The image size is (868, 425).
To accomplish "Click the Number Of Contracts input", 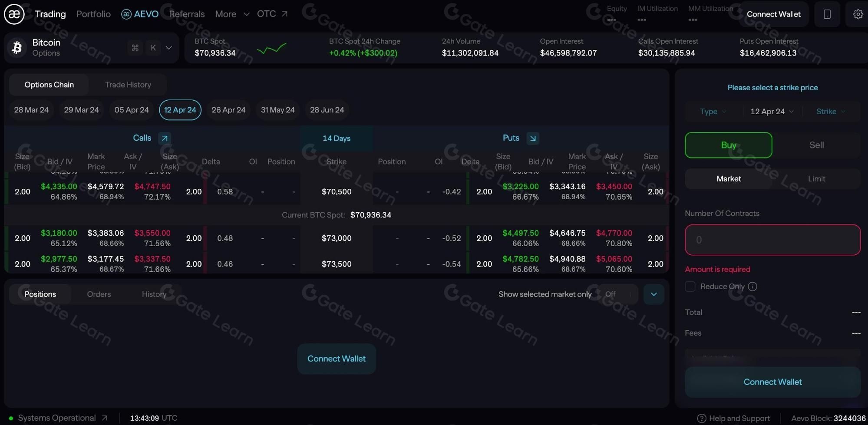I will click(773, 240).
